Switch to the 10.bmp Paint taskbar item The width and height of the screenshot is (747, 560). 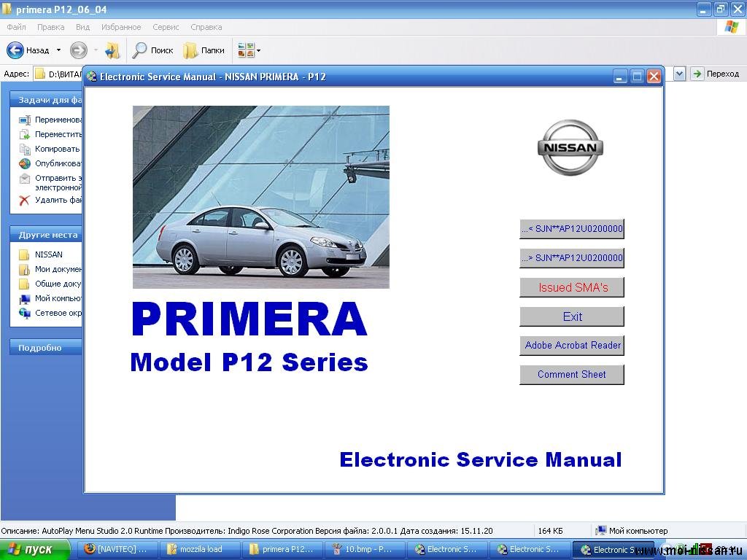(365, 550)
